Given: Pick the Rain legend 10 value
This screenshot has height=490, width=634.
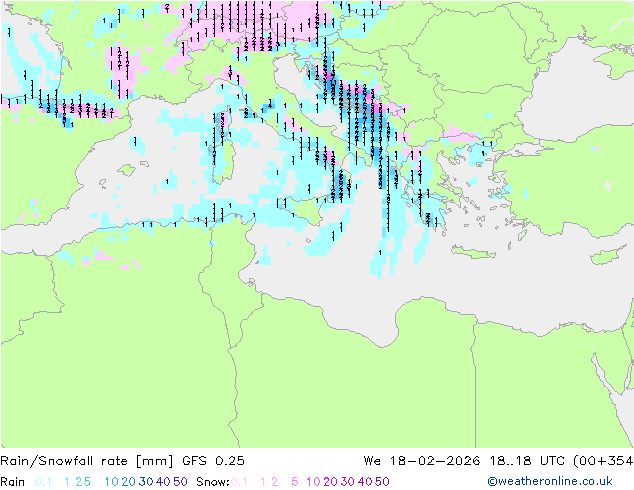Looking at the screenshot, I should coord(111,482).
